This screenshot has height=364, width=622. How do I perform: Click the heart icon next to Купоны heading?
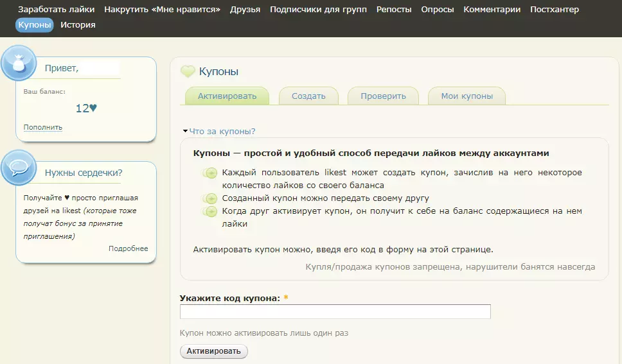pos(188,71)
